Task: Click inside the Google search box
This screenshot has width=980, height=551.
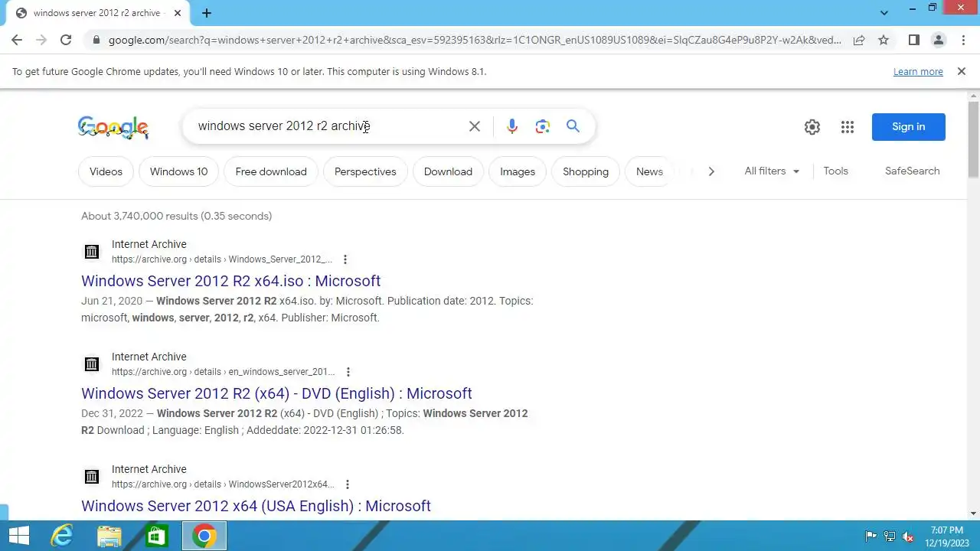Action: coord(329,126)
